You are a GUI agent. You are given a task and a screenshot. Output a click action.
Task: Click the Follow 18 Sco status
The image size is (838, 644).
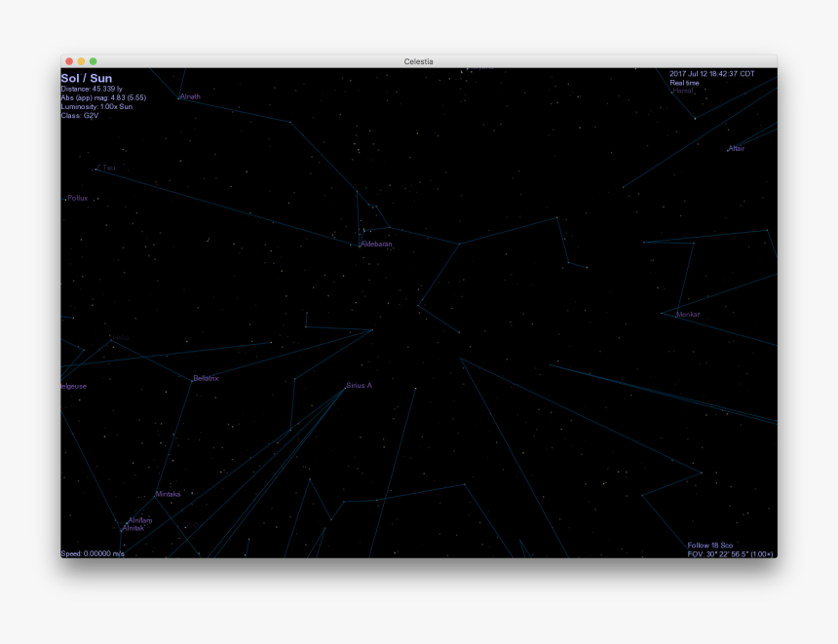[x=709, y=546]
